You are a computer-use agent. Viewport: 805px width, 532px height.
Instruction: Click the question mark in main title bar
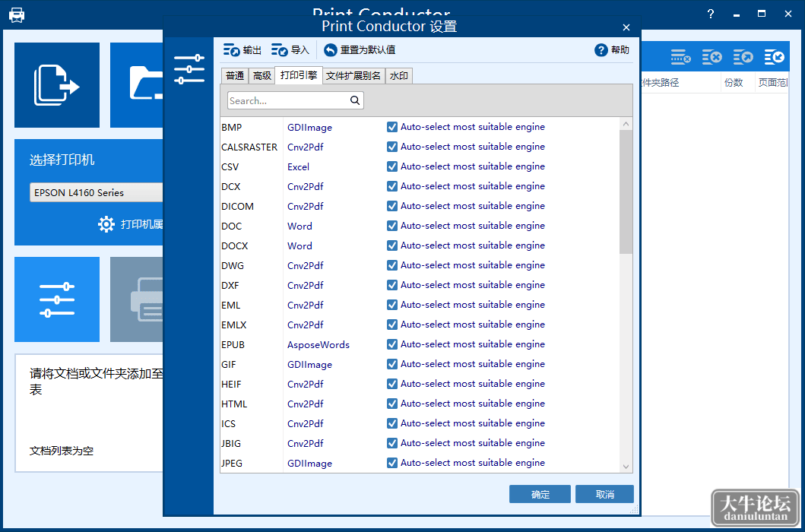pyautogui.click(x=711, y=14)
